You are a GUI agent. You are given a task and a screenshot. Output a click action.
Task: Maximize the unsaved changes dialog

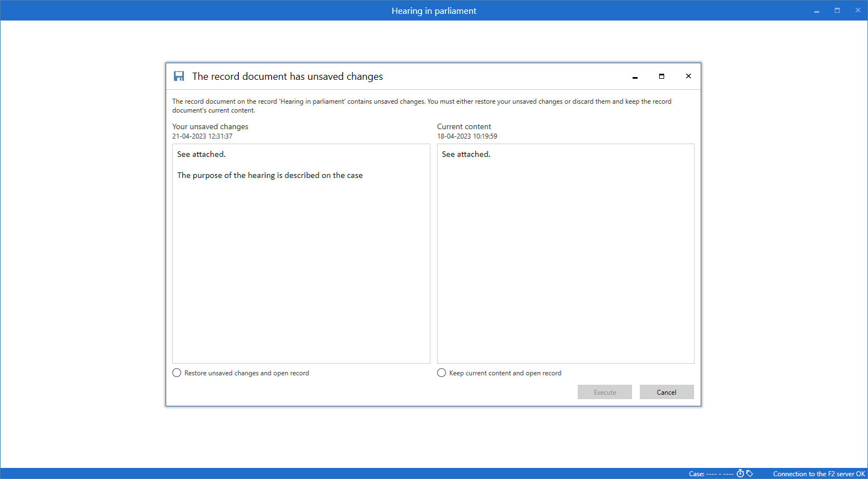click(x=661, y=77)
